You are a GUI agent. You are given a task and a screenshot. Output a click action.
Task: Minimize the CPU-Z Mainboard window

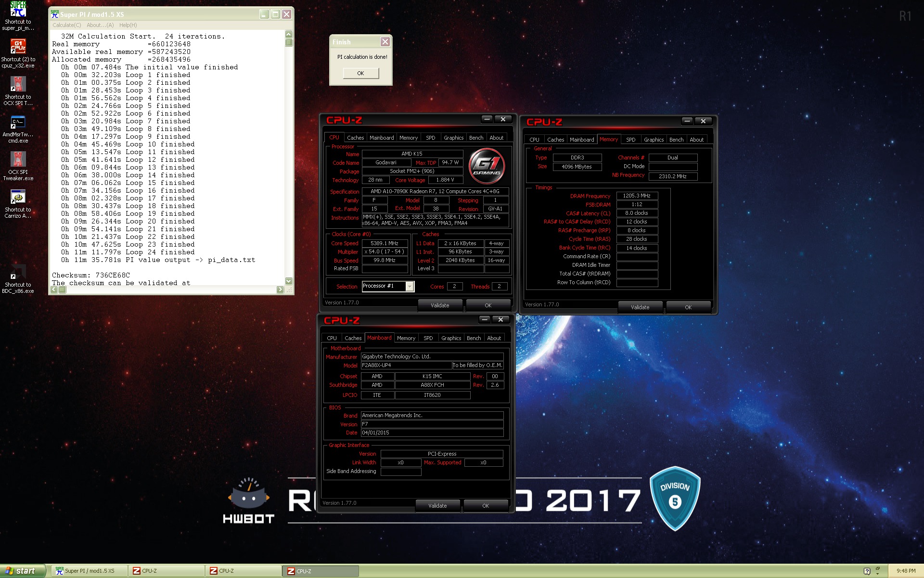pyautogui.click(x=485, y=319)
